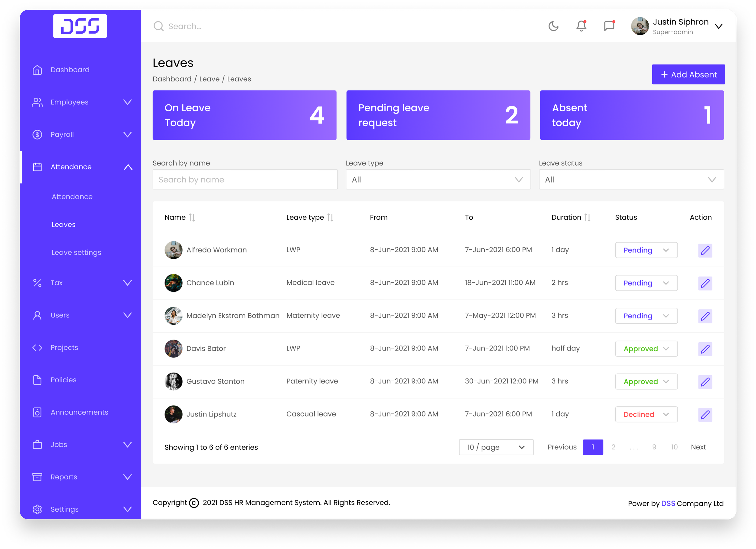Expand the Settings menu chevron
This screenshot has width=756, height=549.
tap(128, 509)
